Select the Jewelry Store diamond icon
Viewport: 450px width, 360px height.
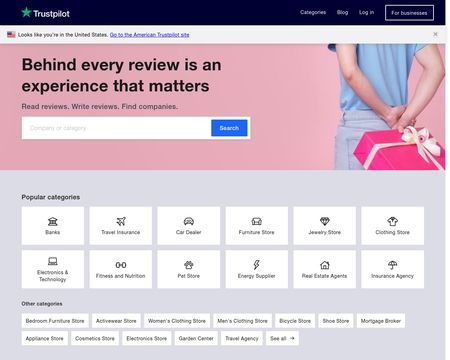point(324,221)
